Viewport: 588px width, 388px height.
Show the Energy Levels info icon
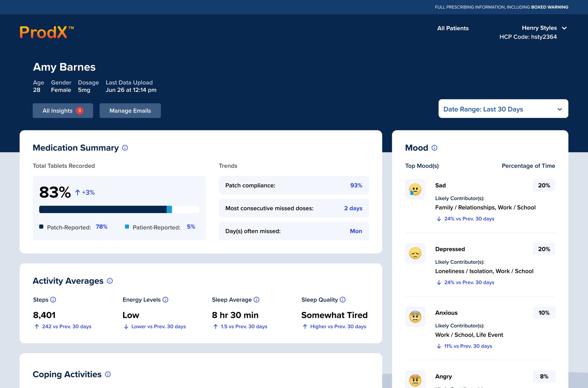point(165,299)
